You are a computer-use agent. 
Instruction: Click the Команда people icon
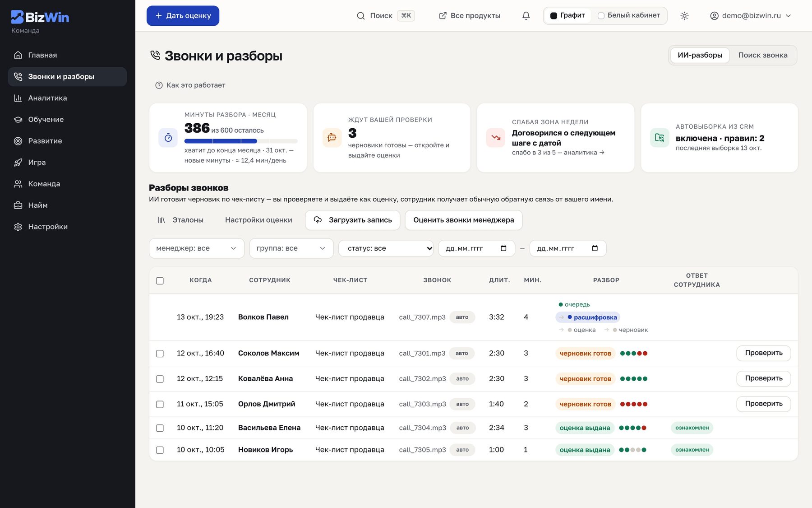(x=18, y=184)
